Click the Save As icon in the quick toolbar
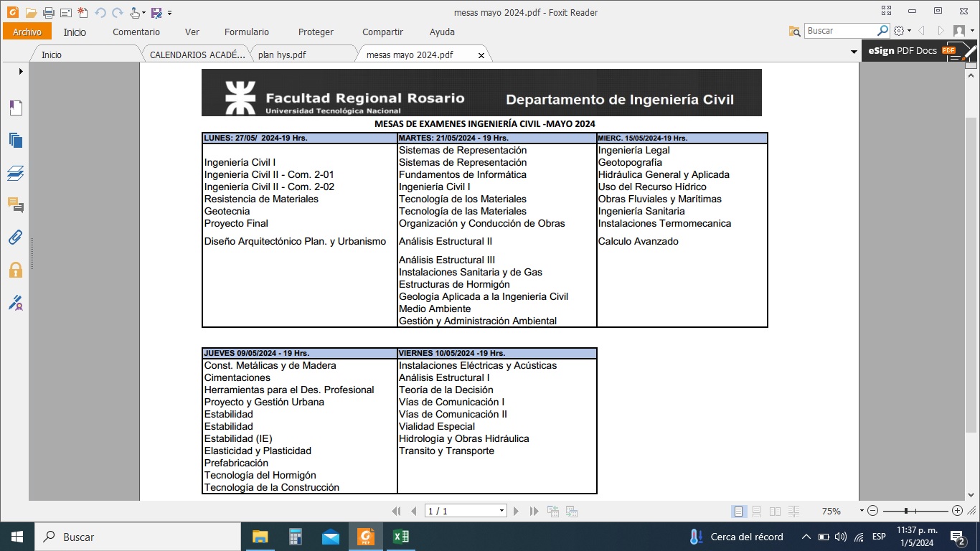This screenshot has height=551, width=980. (156, 12)
